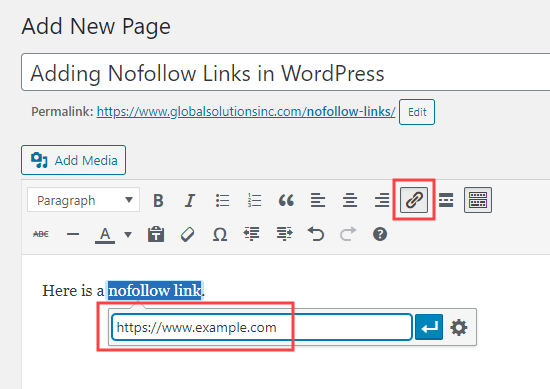Open text color dropdown arrow

click(x=128, y=234)
